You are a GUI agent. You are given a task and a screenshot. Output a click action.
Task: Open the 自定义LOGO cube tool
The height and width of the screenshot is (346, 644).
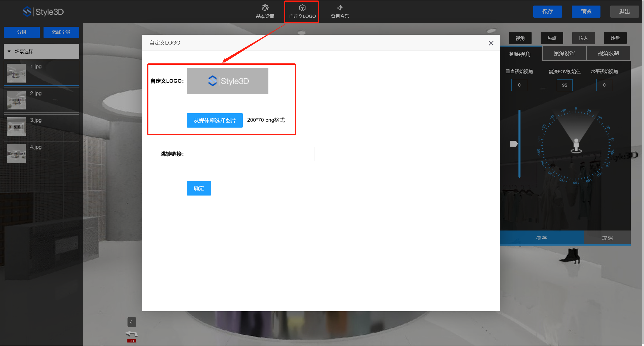[x=302, y=12]
